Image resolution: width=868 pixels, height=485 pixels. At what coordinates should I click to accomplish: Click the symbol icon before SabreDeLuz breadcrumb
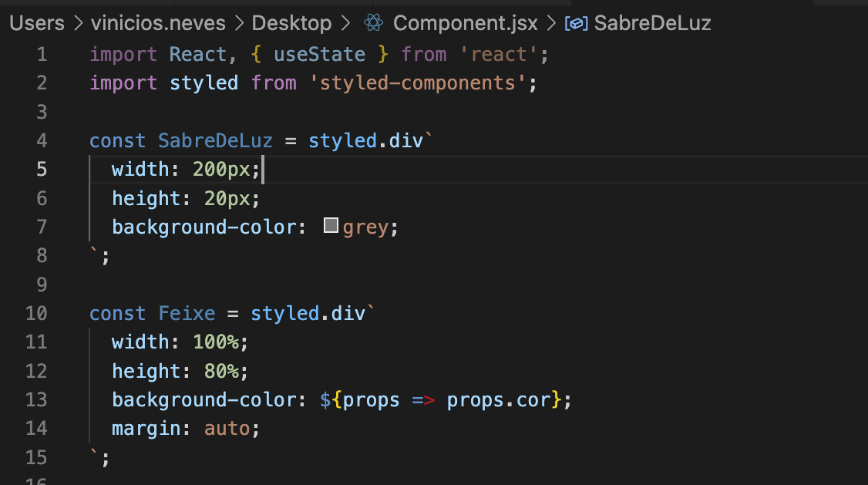577,23
